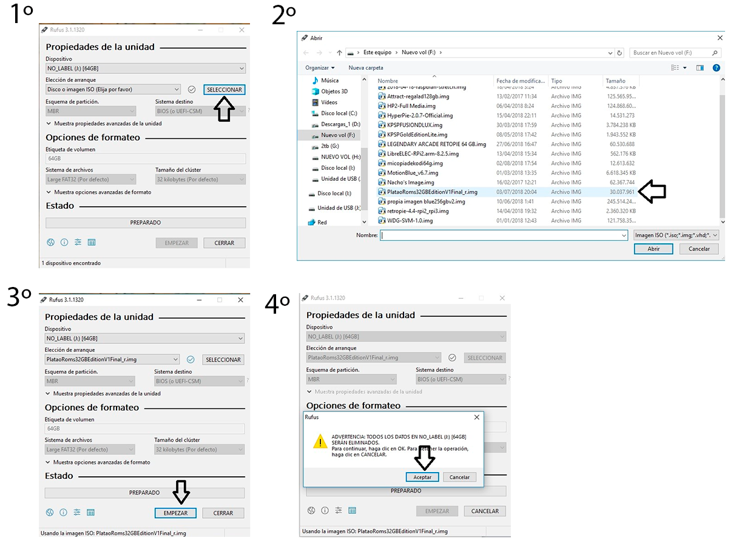Click CANCELAR button in step 4 Rufus window

pos(485,511)
